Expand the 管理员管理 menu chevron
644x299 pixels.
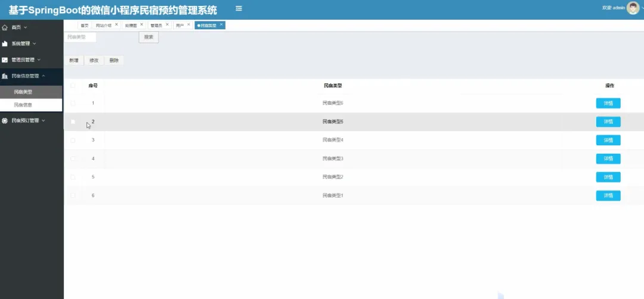(x=39, y=60)
